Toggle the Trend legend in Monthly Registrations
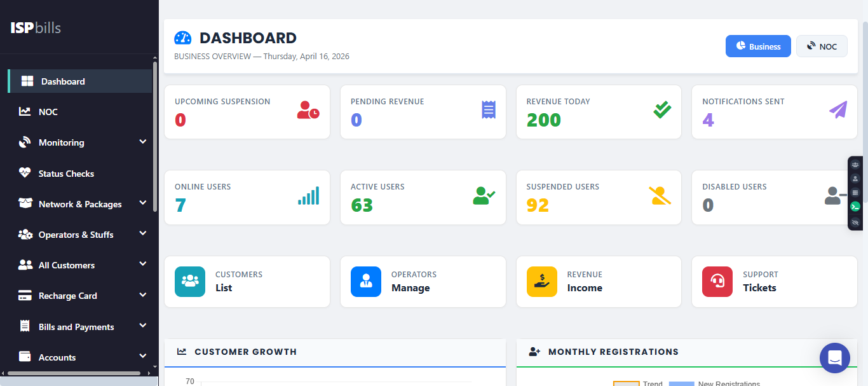This screenshot has height=386, width=868. tap(651, 383)
